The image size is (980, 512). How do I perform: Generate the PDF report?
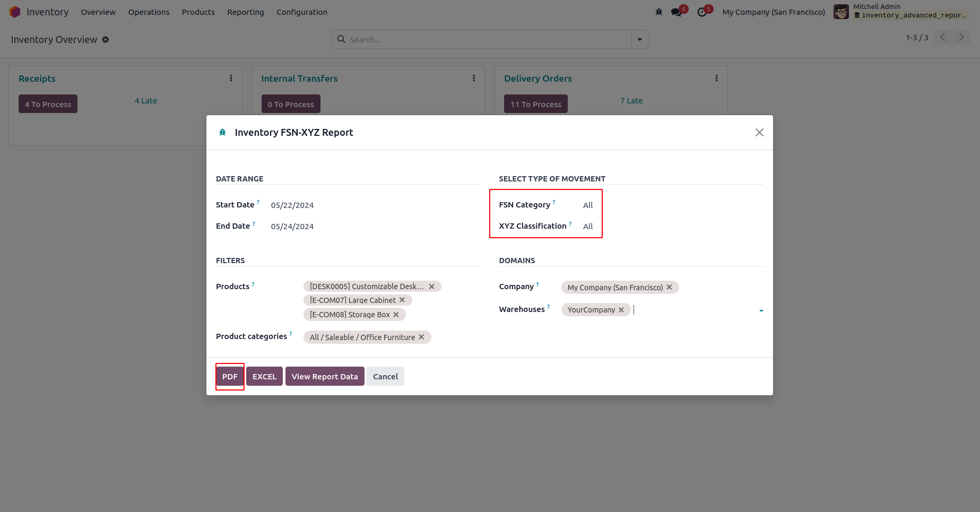tap(230, 376)
